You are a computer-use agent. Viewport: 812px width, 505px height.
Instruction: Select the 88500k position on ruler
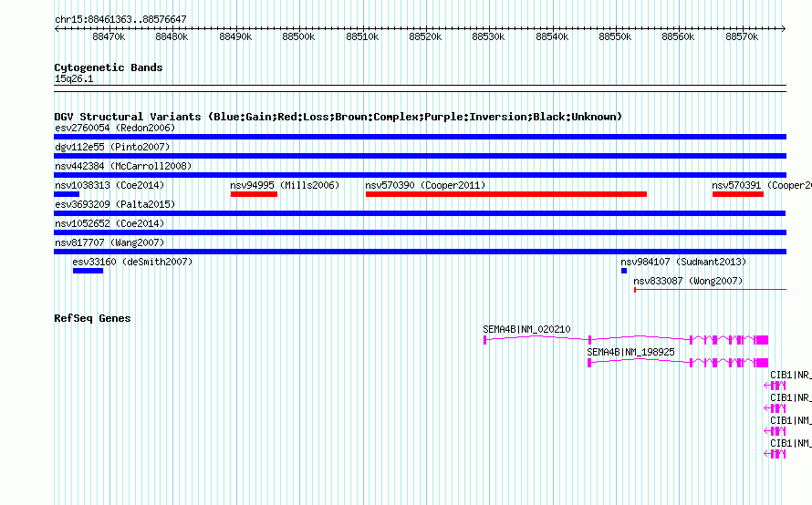(x=299, y=36)
